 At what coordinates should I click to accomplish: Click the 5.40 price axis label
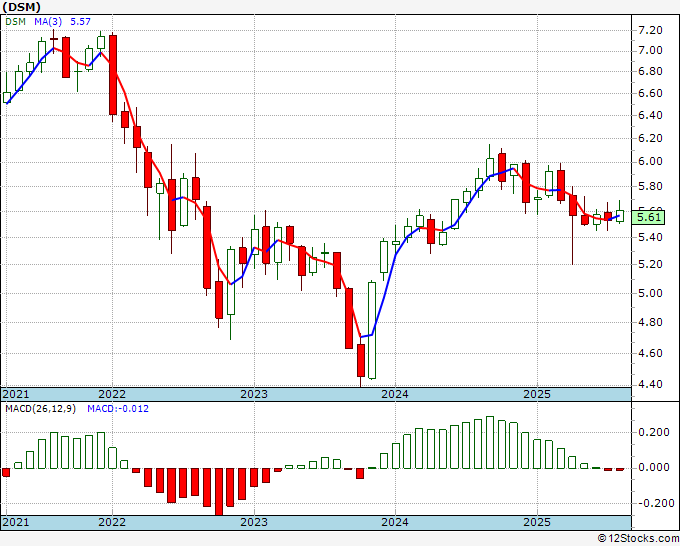pyautogui.click(x=650, y=237)
